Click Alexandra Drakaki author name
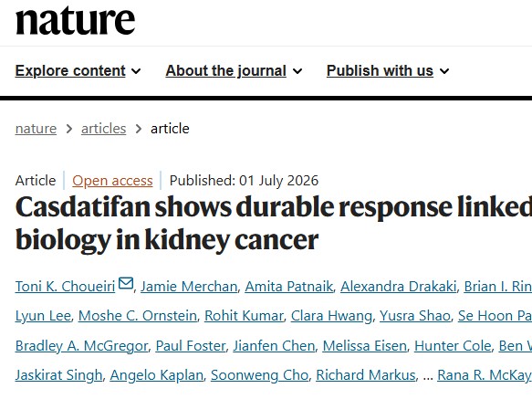This screenshot has width=532, height=399. (399, 287)
